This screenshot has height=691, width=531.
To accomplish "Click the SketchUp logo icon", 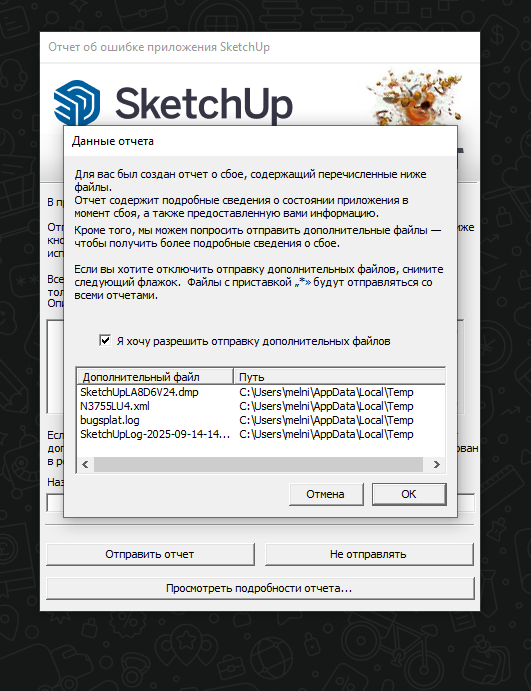I will pos(77,103).
